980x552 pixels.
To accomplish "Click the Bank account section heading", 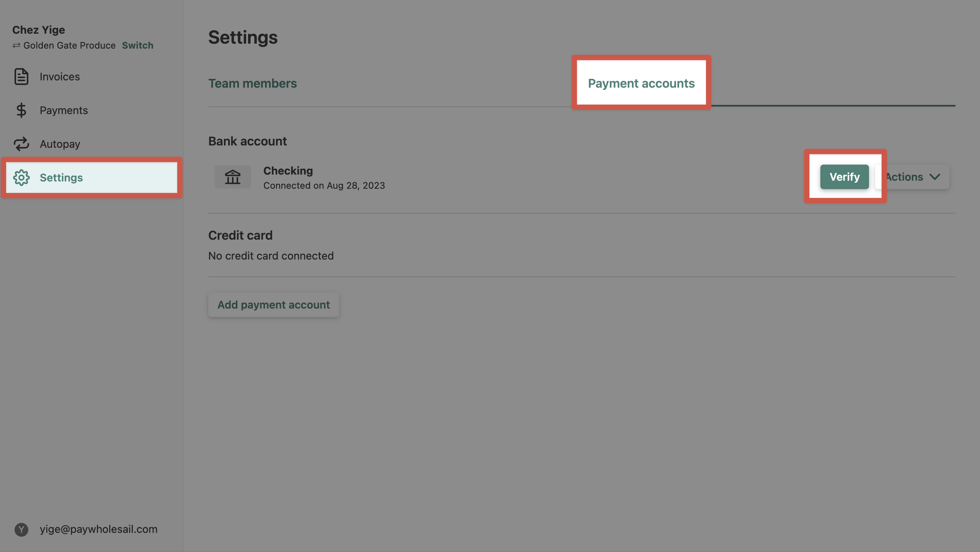I will 247,141.
